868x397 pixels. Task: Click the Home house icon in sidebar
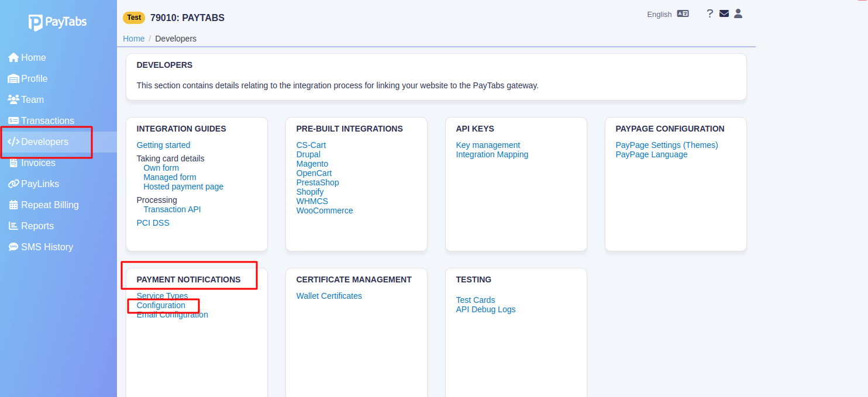pos(13,57)
